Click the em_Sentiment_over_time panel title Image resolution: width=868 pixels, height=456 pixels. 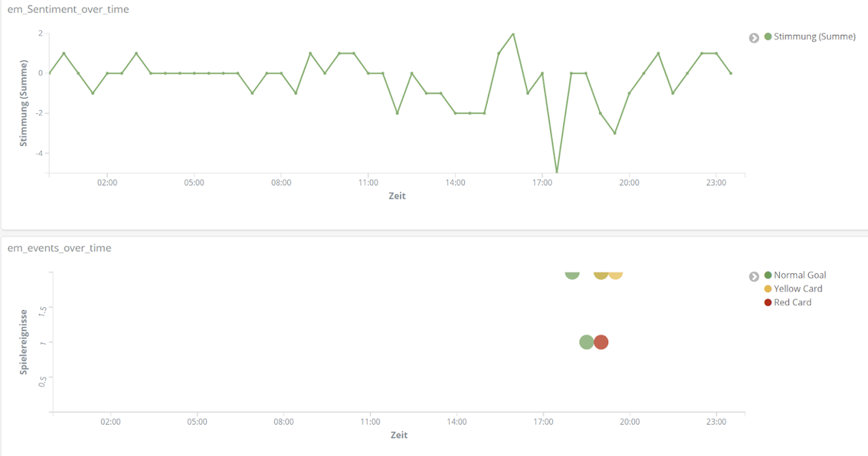point(68,10)
